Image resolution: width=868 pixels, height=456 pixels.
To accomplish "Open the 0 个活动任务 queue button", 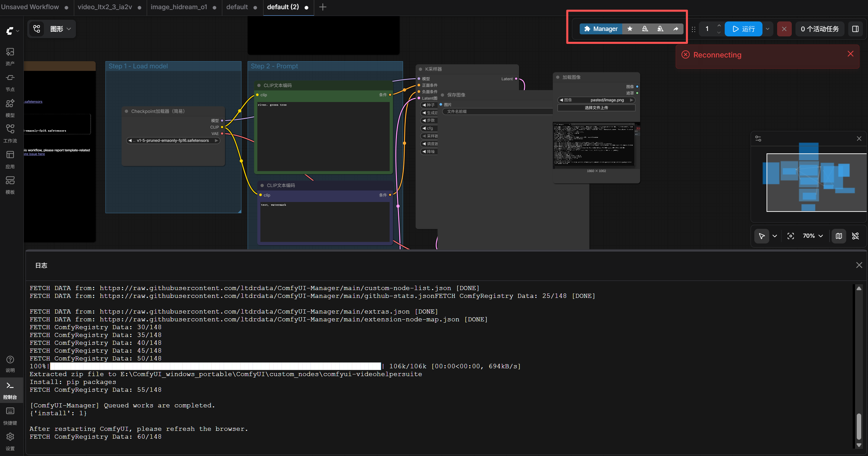I will pos(820,29).
